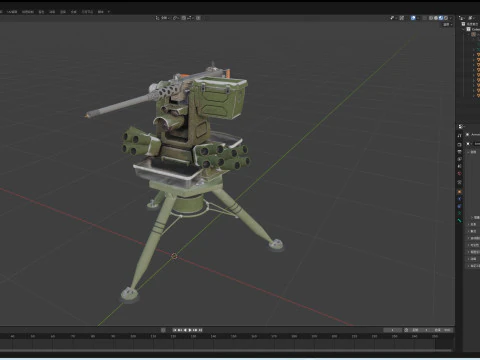Screen dimensions: 480x360
Task: Open the Options dropdown under shading buttons
Action: [x=447, y=25]
